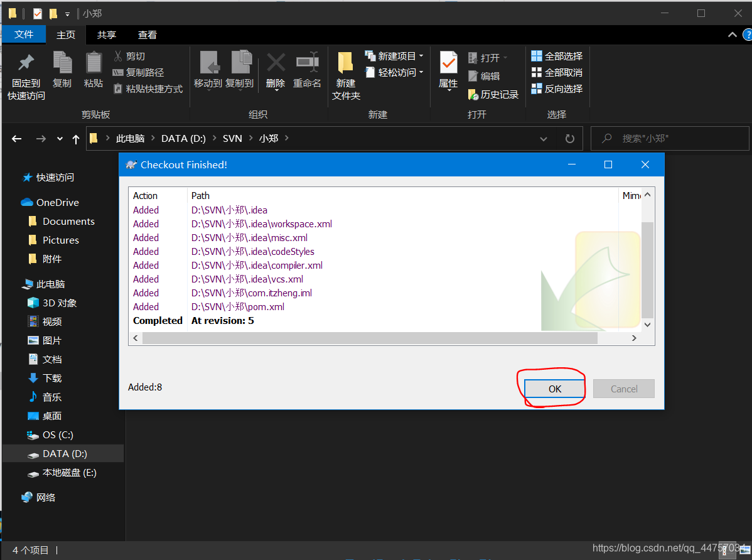Create a new folder via ribbon icon
This screenshot has height=560, width=752.
tap(345, 63)
